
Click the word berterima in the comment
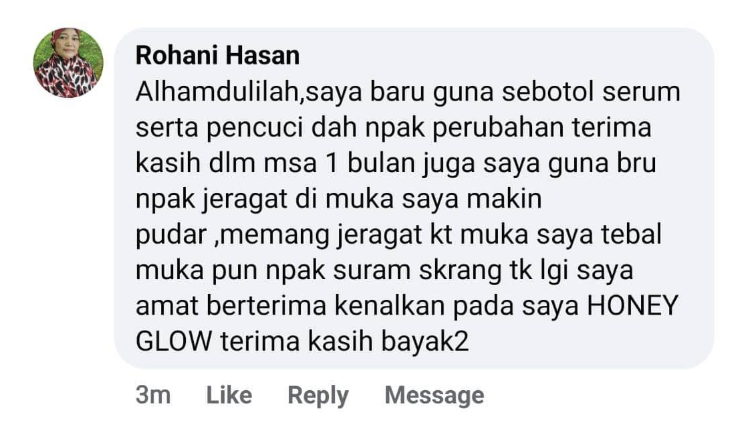click(x=266, y=305)
